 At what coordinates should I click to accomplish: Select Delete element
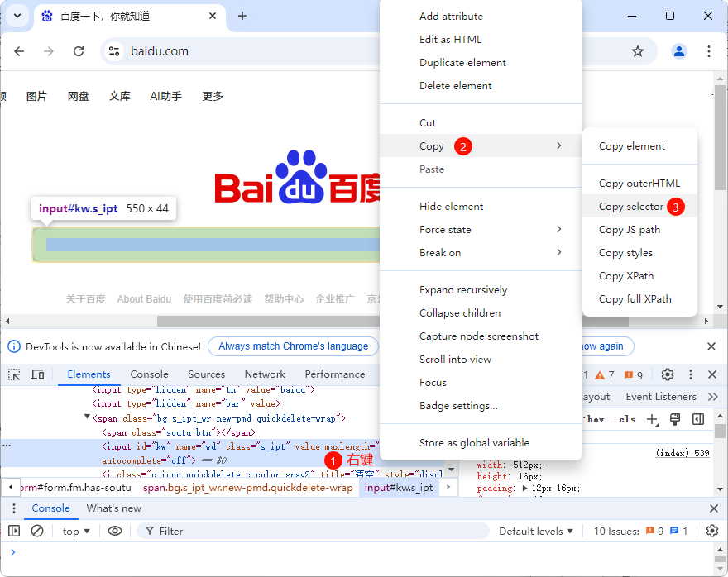pyautogui.click(x=456, y=86)
